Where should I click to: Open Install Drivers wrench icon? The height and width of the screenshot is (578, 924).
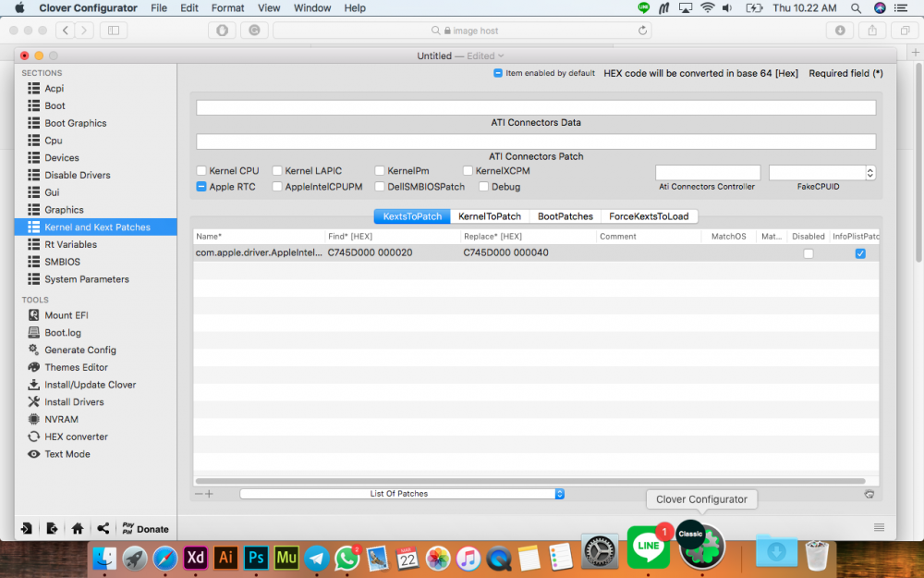tap(33, 401)
